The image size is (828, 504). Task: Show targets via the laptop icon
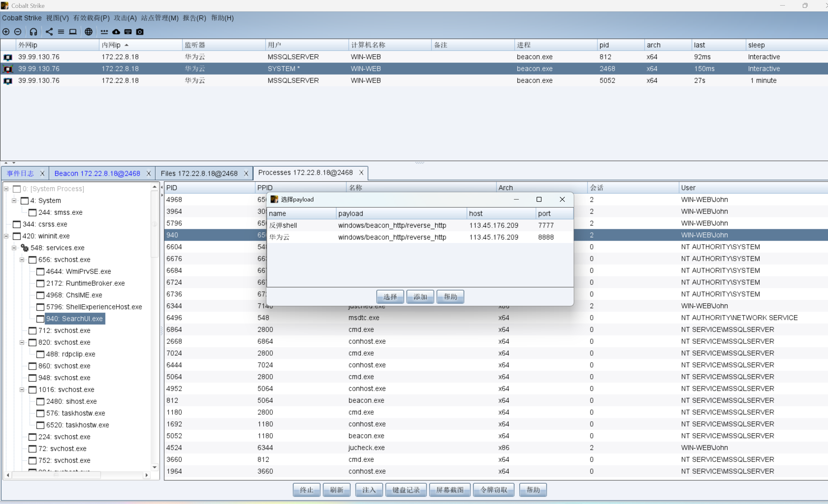tap(73, 31)
